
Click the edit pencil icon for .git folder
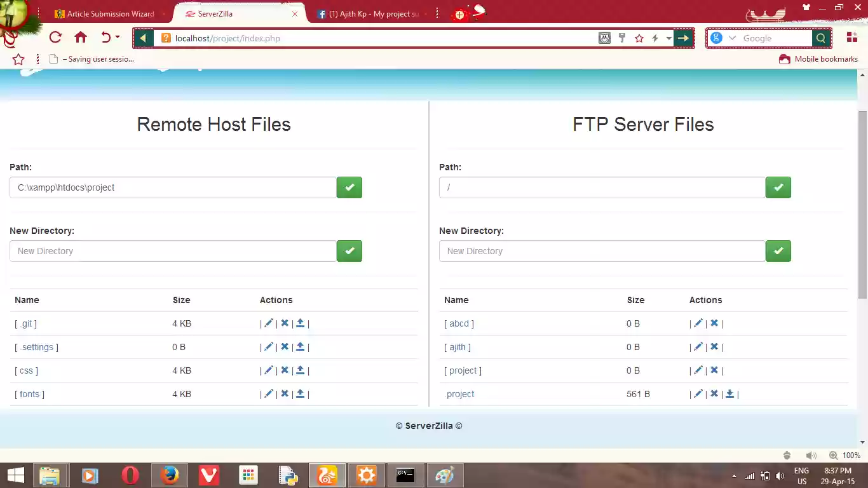point(268,323)
